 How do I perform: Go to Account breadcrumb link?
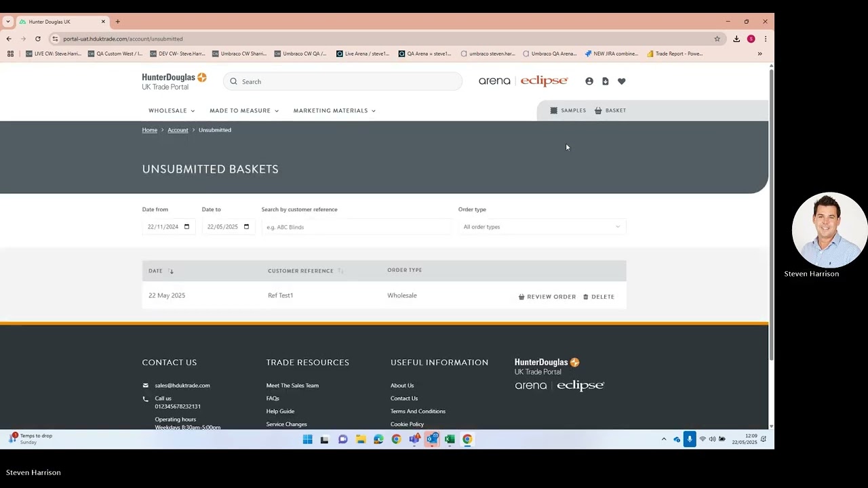point(178,130)
